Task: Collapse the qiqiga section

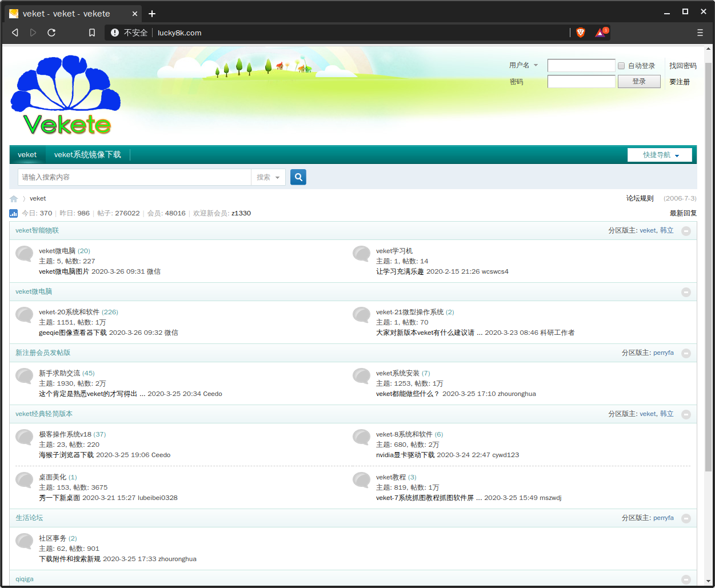Action: point(686,579)
